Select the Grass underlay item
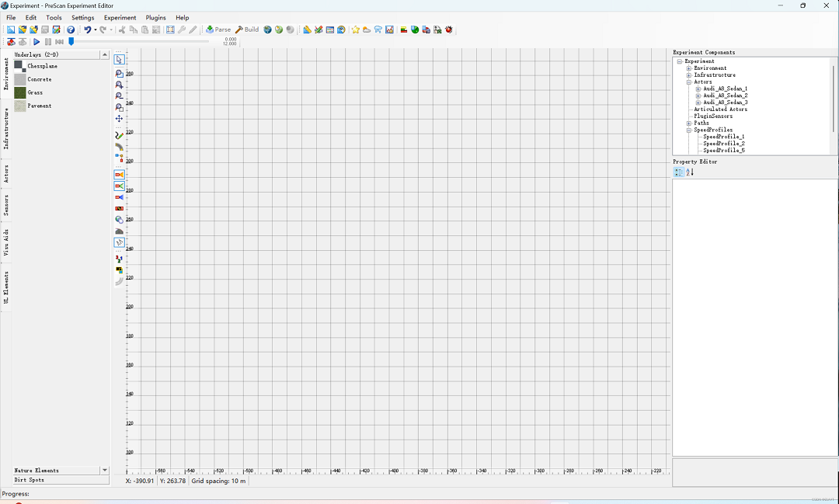839x504 pixels. coord(35,92)
